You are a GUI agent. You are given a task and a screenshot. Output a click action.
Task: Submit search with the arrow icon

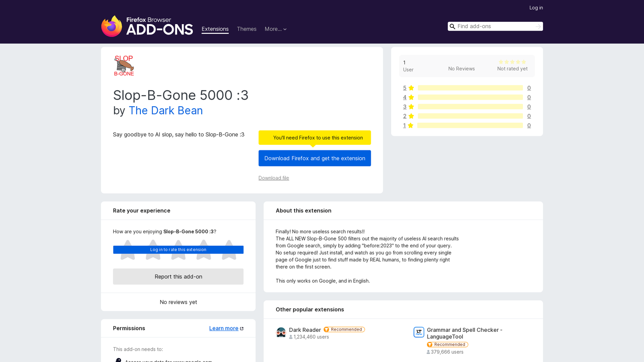click(538, 27)
